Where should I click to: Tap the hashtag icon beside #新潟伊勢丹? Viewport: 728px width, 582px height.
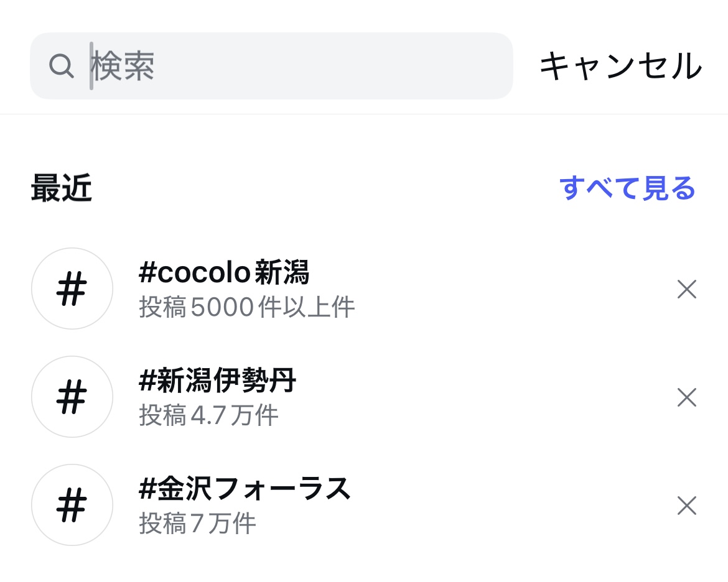click(72, 397)
